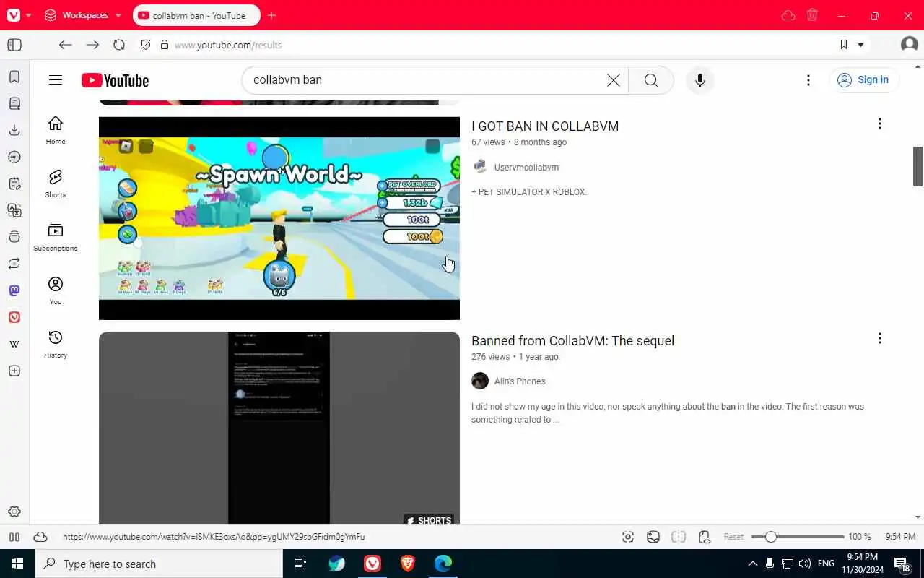Open YouTube settings three-dot menu
Image resolution: width=924 pixels, height=578 pixels.
coord(808,80)
